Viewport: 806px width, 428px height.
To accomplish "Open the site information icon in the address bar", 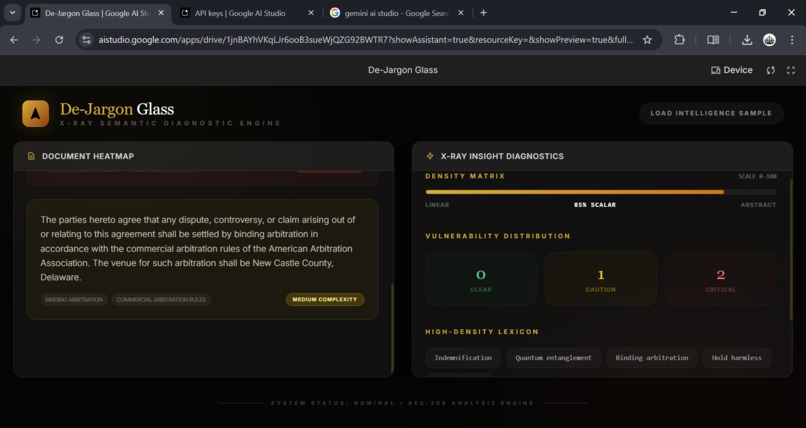I will point(86,40).
